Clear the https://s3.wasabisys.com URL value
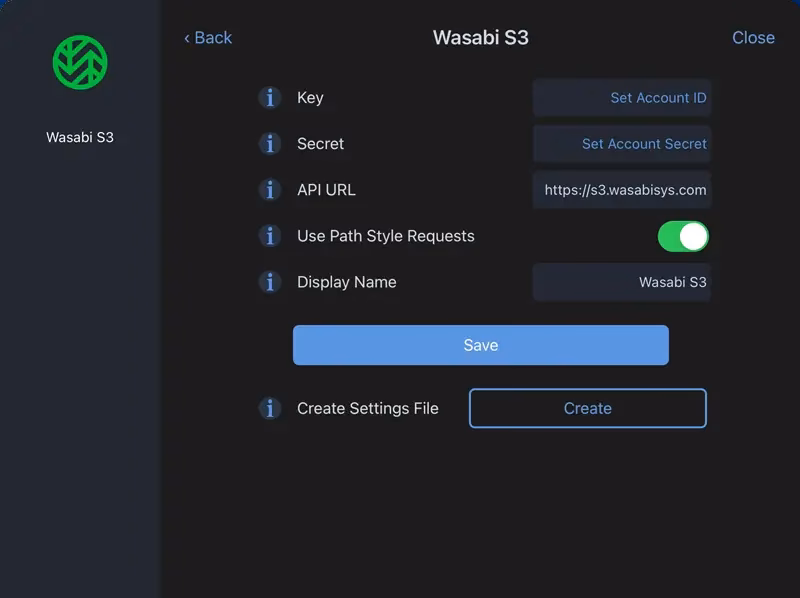This screenshot has height=598, width=800. click(622, 190)
